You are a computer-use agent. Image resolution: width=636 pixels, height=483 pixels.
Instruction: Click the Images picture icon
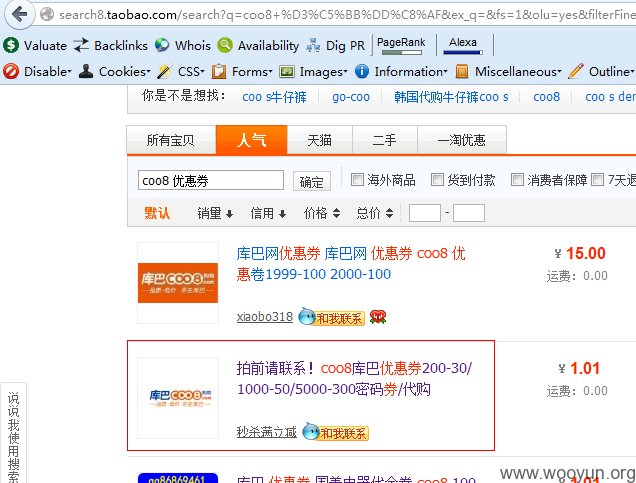[287, 71]
